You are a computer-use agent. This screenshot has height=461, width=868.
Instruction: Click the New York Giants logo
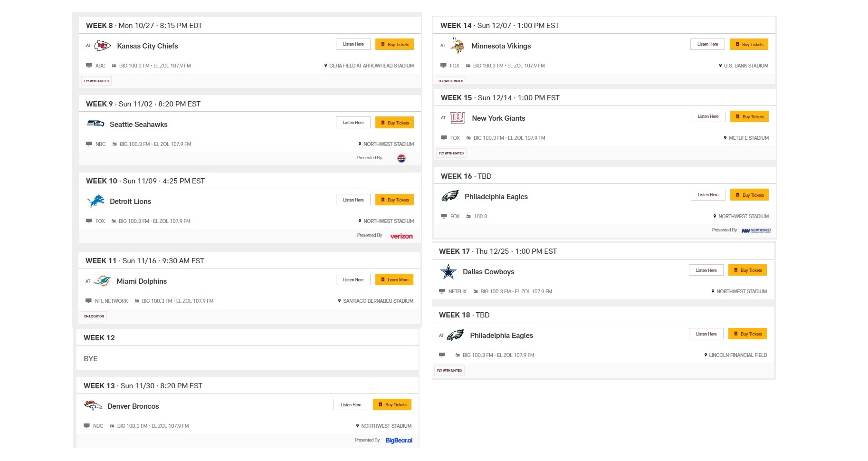(458, 118)
